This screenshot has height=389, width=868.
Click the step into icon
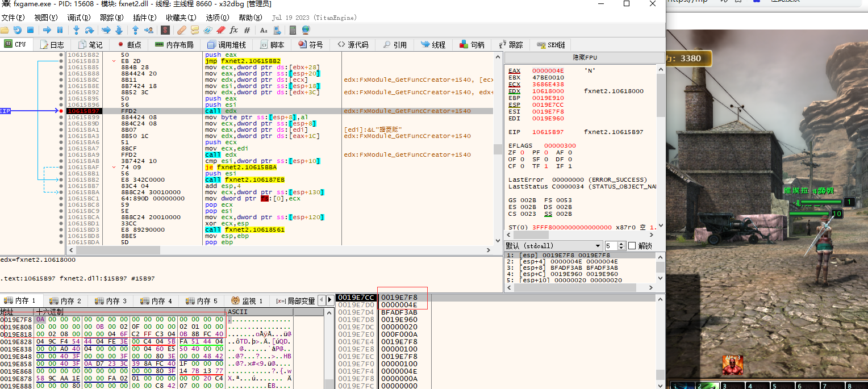pyautogui.click(x=76, y=30)
